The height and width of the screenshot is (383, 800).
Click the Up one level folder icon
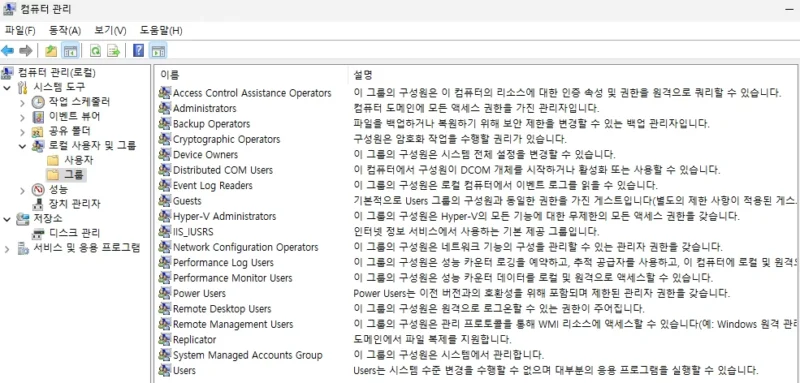[51, 50]
